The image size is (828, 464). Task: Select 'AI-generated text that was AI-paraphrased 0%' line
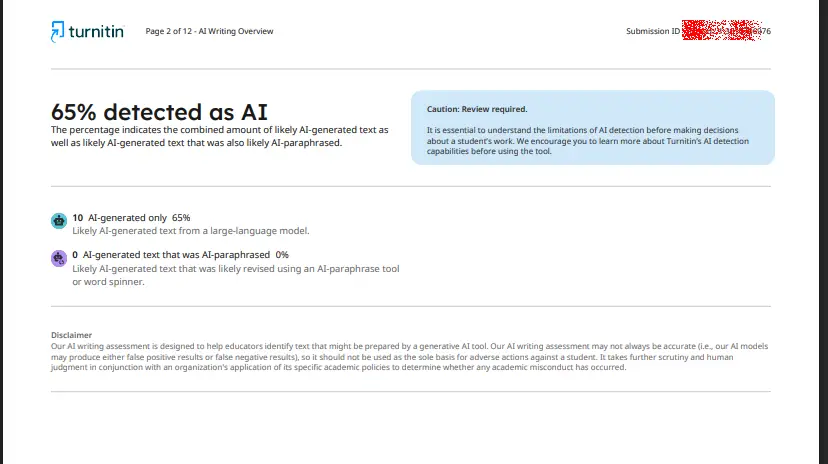pyautogui.click(x=181, y=254)
